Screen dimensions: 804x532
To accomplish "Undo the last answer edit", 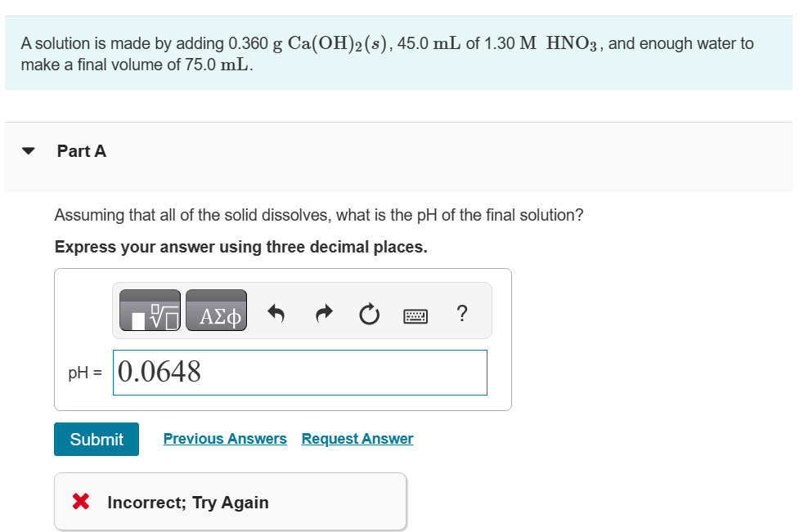I will tap(276, 311).
